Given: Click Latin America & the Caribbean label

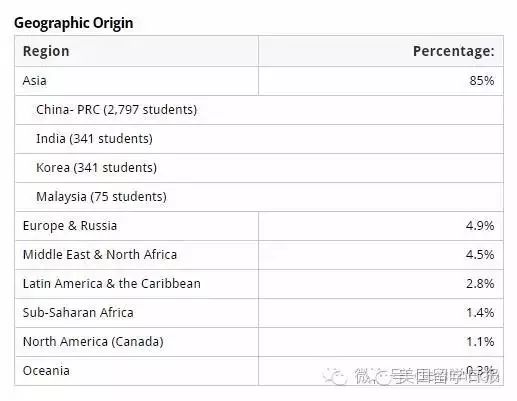Looking at the screenshot, I should coord(112,284).
